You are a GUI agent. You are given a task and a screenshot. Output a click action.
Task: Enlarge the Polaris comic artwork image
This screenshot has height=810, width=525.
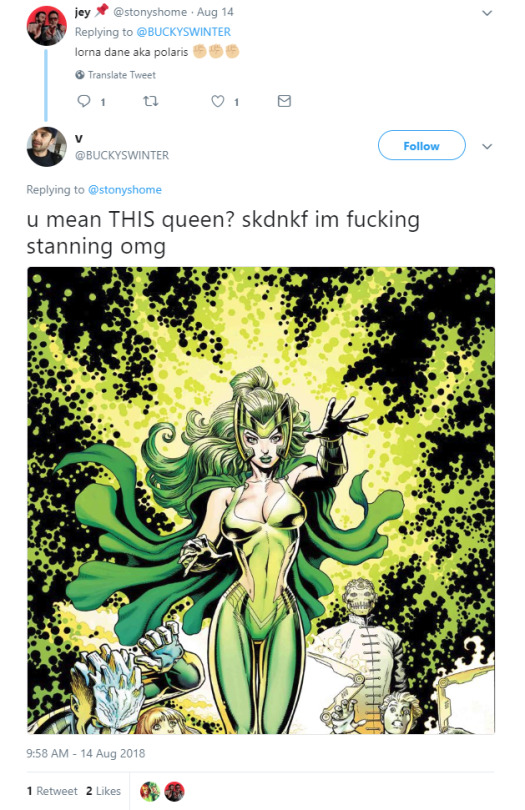[261, 500]
